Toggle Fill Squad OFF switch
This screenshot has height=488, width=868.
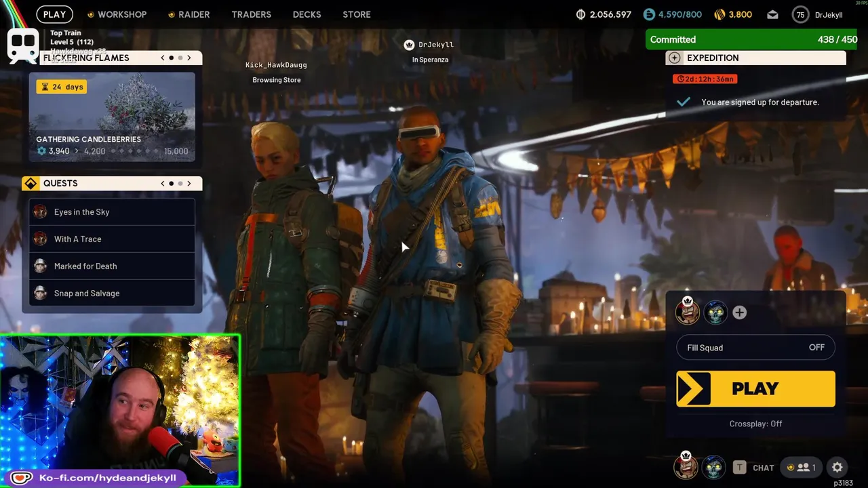tap(755, 348)
